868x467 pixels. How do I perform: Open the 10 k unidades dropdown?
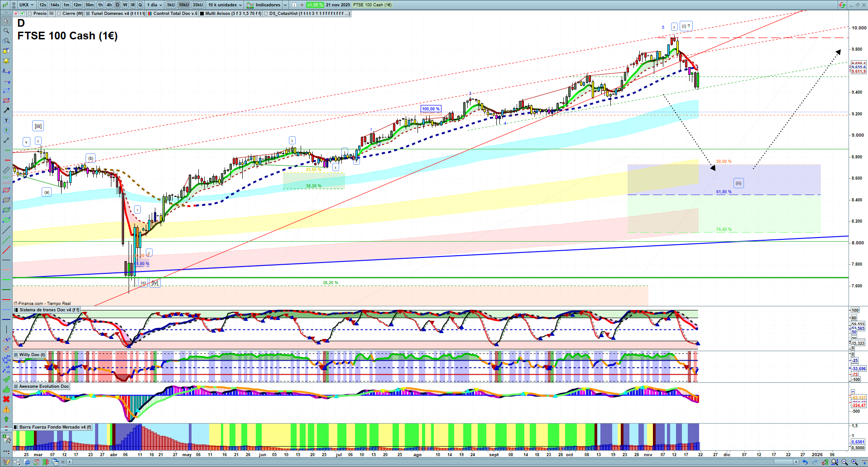pos(225,5)
